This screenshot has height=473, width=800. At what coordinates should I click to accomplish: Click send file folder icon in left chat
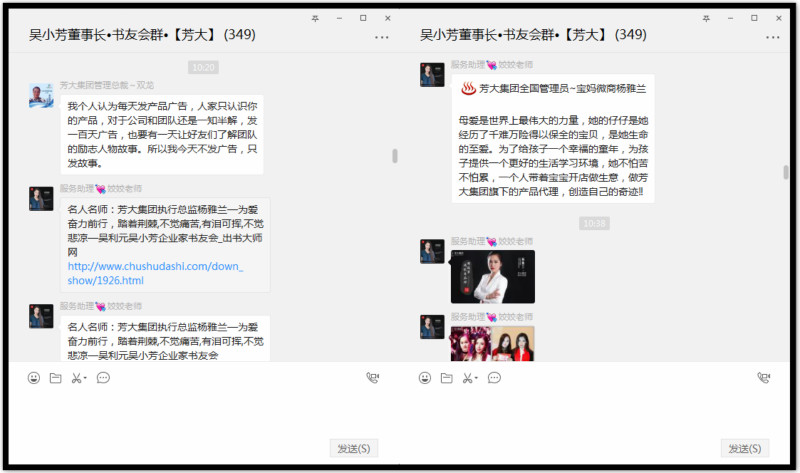click(55, 378)
